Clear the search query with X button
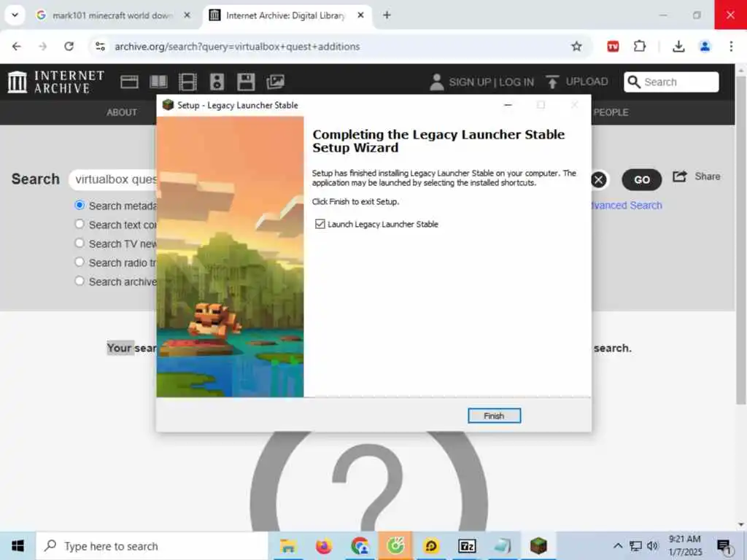Viewport: 747px width, 560px height. coord(599,179)
